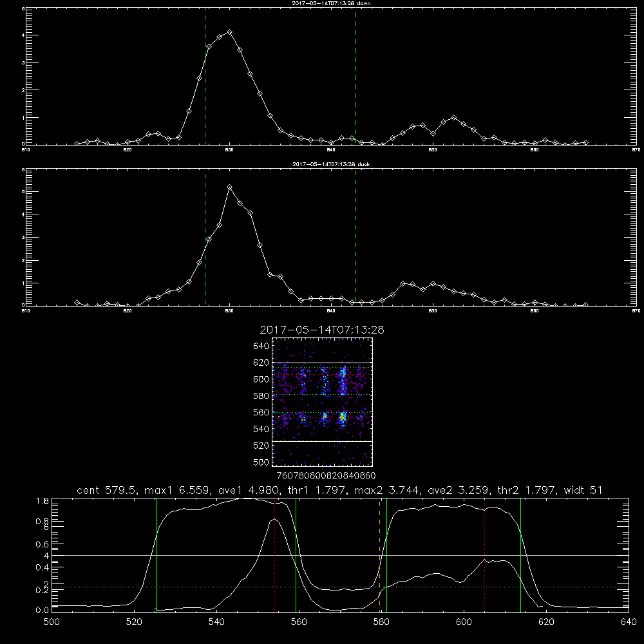644x644 pixels.
Task: Select the right green dashed marker in the dusk plot
Action: pos(355,238)
